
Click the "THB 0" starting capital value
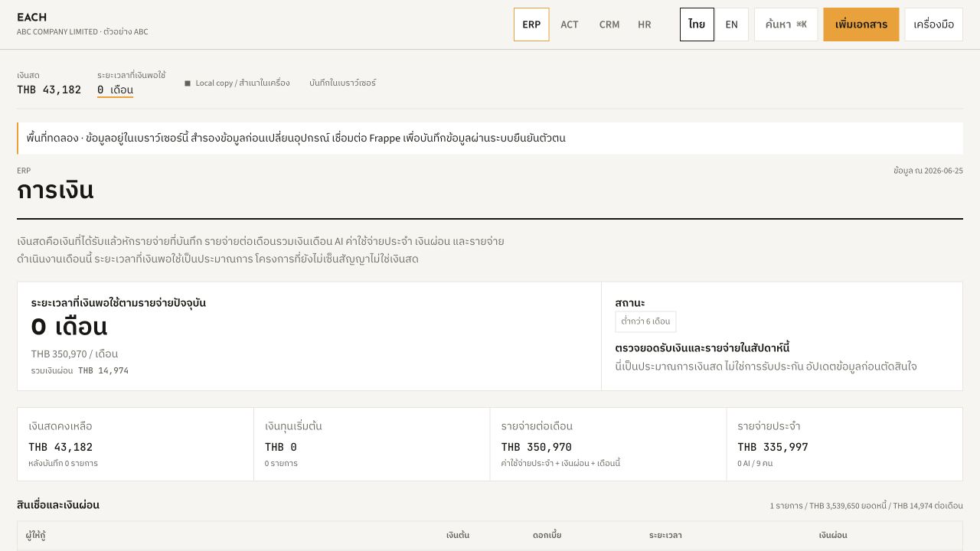pyautogui.click(x=281, y=447)
